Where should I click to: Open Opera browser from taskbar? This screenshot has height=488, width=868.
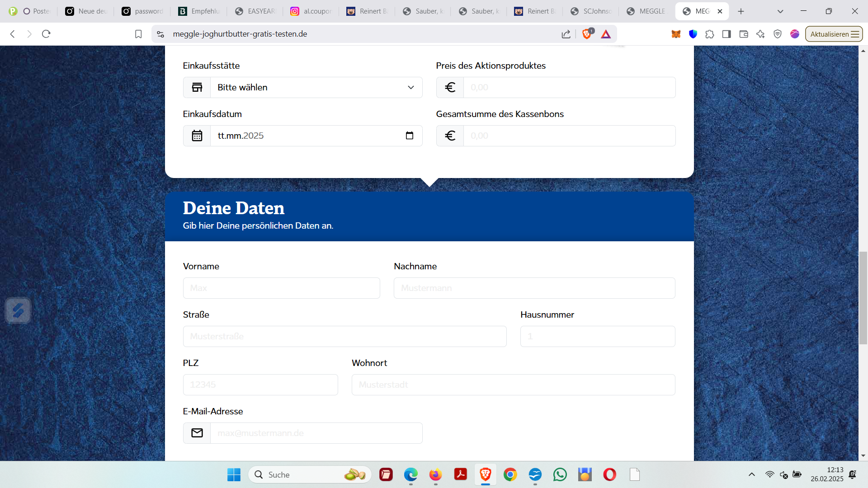click(609, 474)
